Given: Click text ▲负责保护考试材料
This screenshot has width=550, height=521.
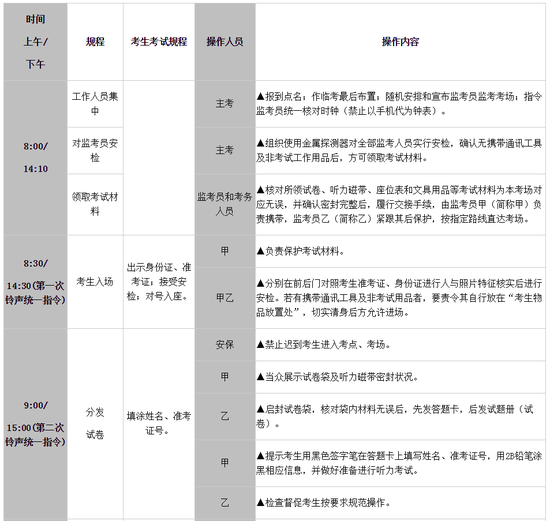Looking at the screenshot, I should click(301, 251).
